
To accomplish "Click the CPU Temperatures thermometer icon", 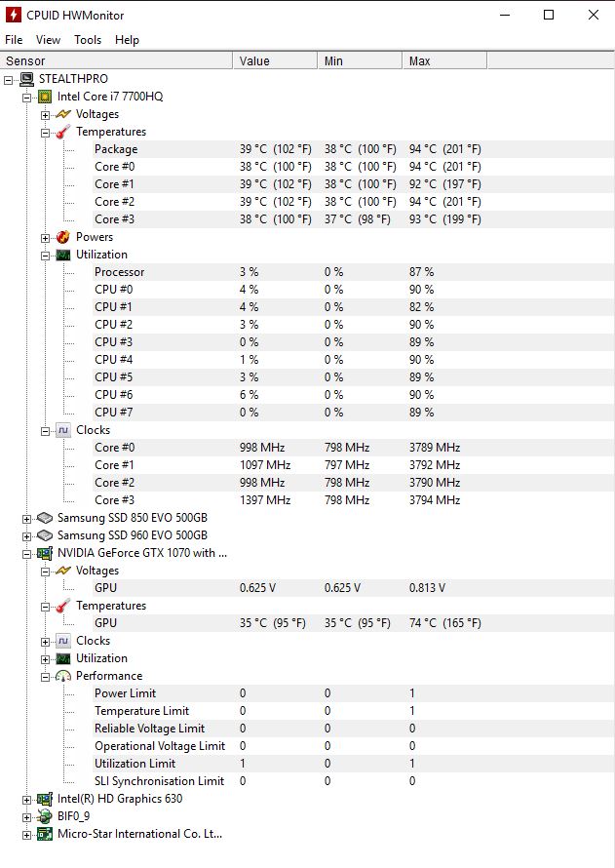I will click(x=63, y=132).
